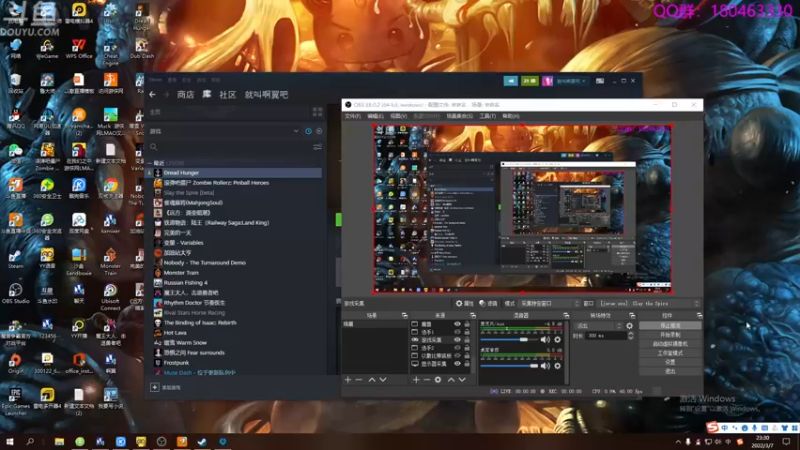Increase 时长 transition duration stepper
Screen dimensions: 800x450
pos(631,334)
